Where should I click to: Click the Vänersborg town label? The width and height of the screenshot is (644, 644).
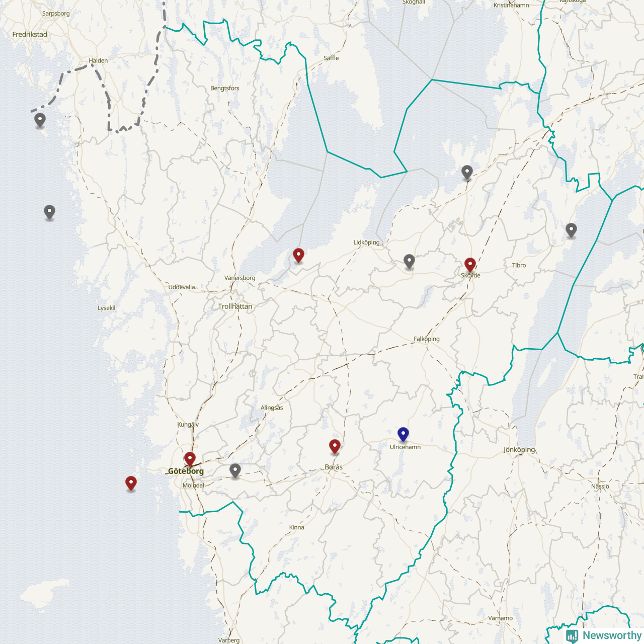pyautogui.click(x=240, y=278)
